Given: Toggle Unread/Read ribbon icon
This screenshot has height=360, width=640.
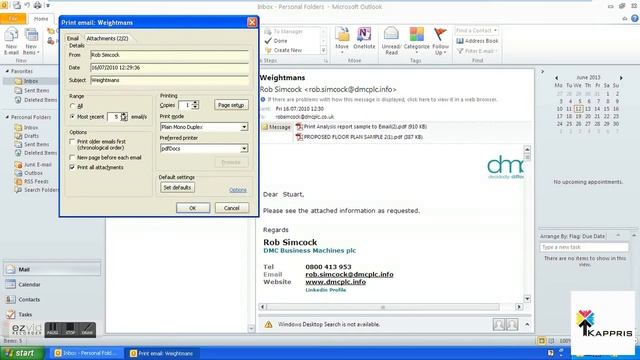Looking at the screenshot, I should 391,41.
